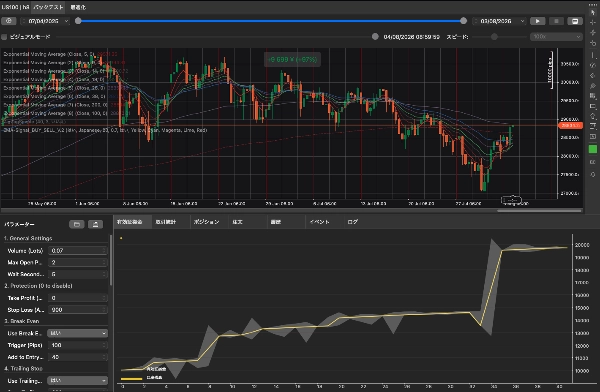This screenshot has height=392, width=600.
Task: Open the end date 03/08/2025 dropdown
Action: click(x=522, y=21)
